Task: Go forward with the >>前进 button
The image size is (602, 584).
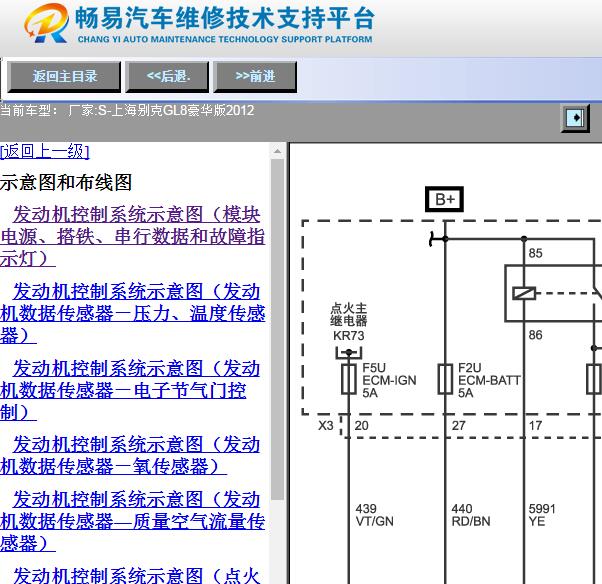Action: point(255,76)
